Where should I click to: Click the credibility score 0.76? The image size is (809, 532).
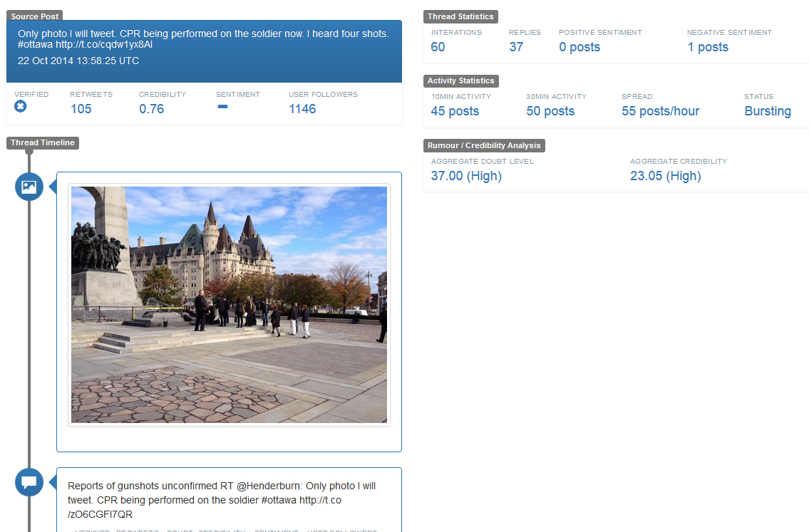(x=152, y=109)
